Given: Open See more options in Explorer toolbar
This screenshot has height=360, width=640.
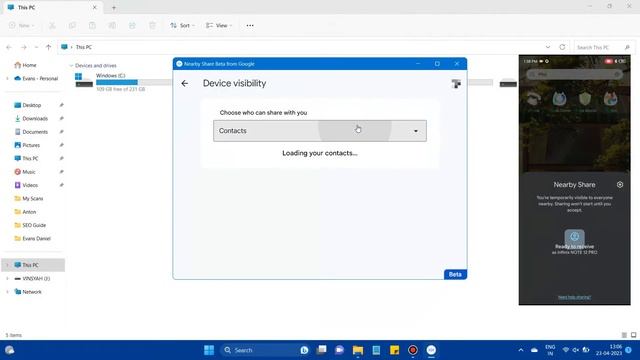Looking at the screenshot, I should tap(250, 25).
